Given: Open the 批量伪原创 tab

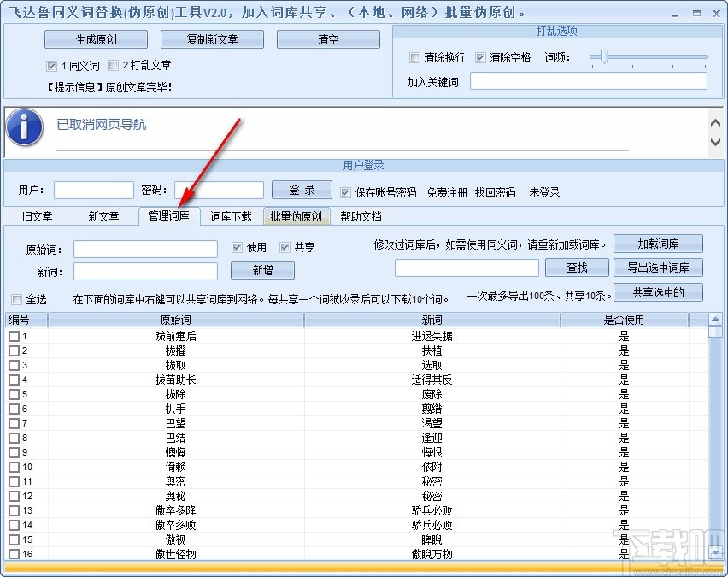Looking at the screenshot, I should (296, 216).
